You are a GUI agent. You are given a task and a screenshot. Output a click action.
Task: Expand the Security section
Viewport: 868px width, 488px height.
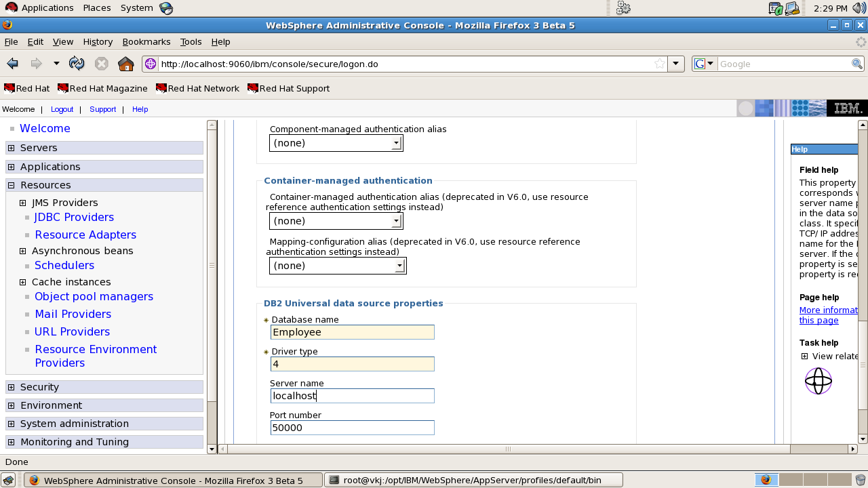[x=11, y=387]
